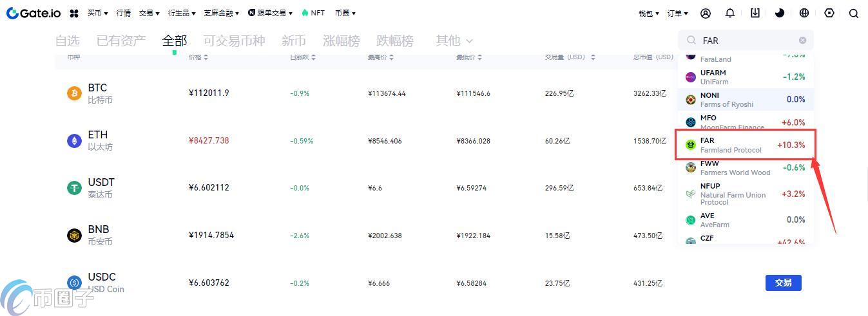Click the Gate.io logo
The width and height of the screenshot is (868, 316).
[x=34, y=13]
